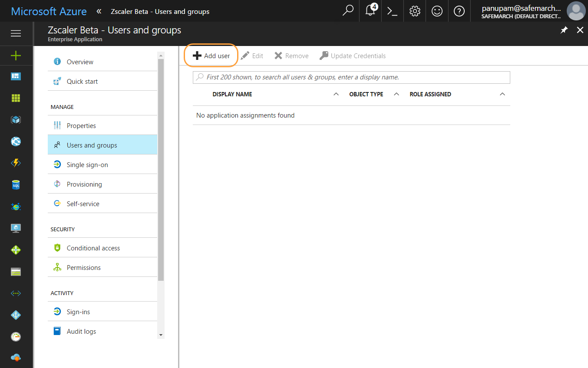
Task: Sort entries by OBJECT TYPE column
Action: tap(366, 94)
